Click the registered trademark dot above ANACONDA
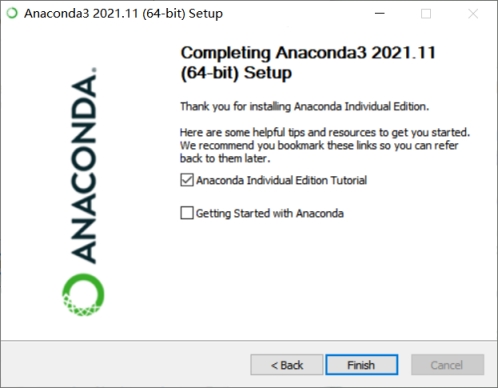Screen dimensions: 499x388 94,70
